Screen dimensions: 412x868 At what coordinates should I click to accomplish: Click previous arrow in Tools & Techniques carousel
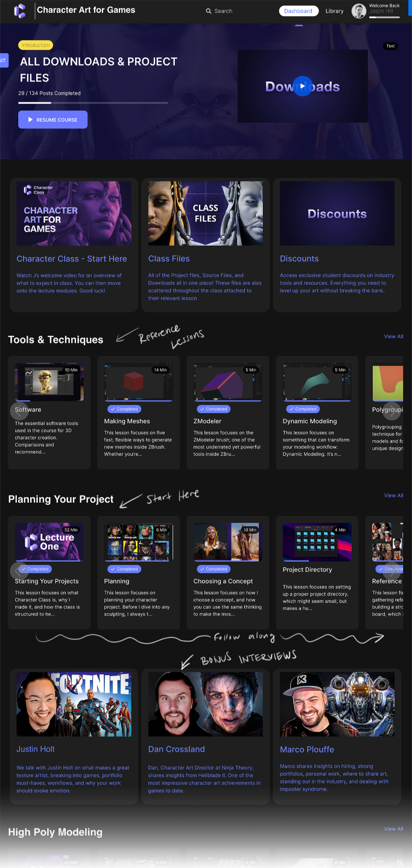click(x=19, y=410)
